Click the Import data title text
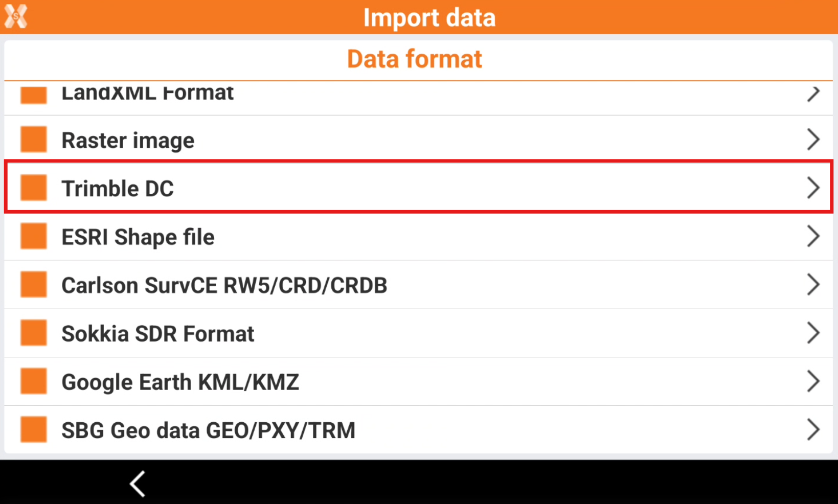Image resolution: width=838 pixels, height=504 pixels. 429,17
